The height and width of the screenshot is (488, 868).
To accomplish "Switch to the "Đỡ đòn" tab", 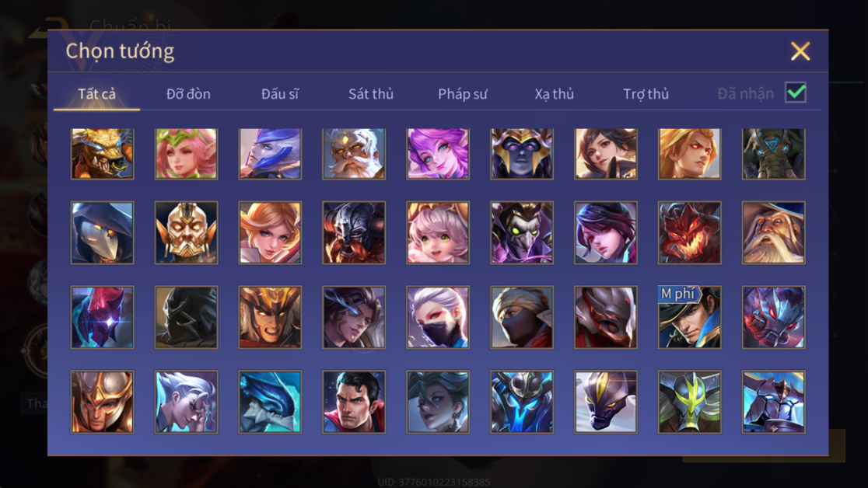I will pos(188,94).
